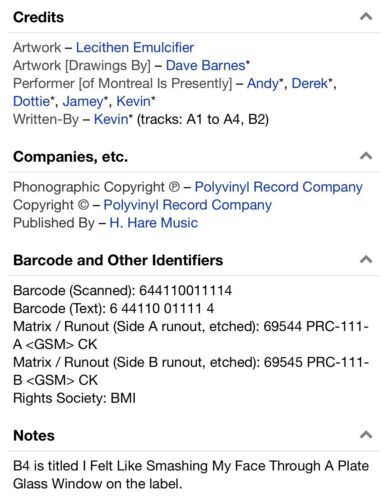Collapse the Credits section chevron
388x500 pixels.
366,16
